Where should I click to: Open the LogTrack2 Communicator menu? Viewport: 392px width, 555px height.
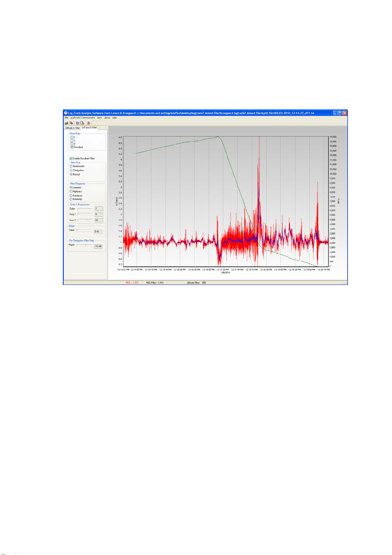83,118
